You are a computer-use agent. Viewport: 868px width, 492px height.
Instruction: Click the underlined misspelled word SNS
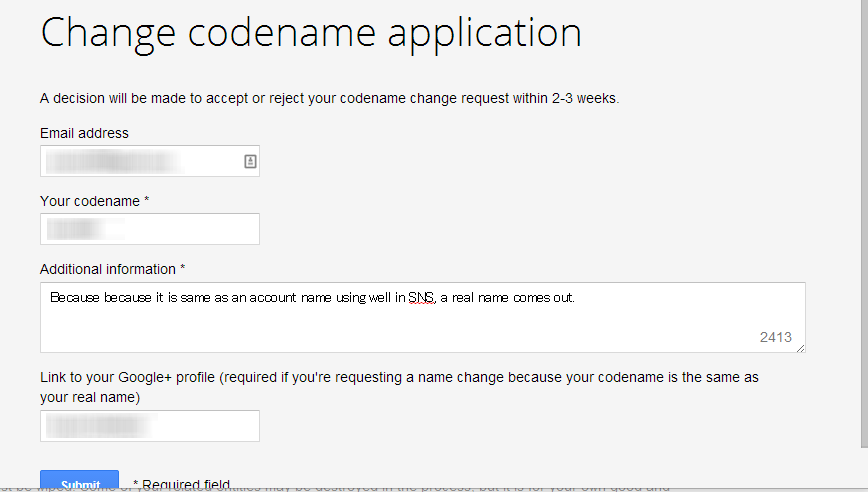click(421, 298)
